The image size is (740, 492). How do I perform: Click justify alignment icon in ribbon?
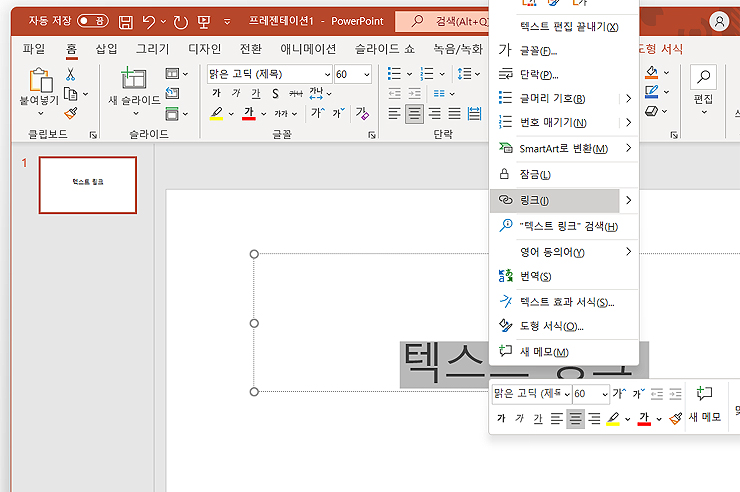(x=454, y=113)
